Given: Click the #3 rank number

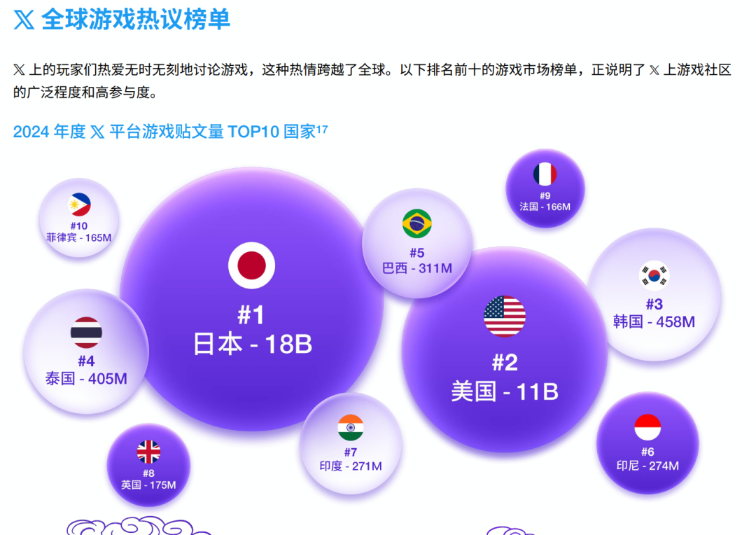Looking at the screenshot, I should (654, 305).
